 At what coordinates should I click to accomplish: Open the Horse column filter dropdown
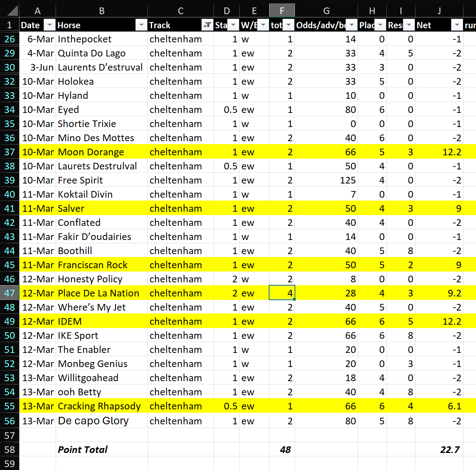click(x=141, y=25)
